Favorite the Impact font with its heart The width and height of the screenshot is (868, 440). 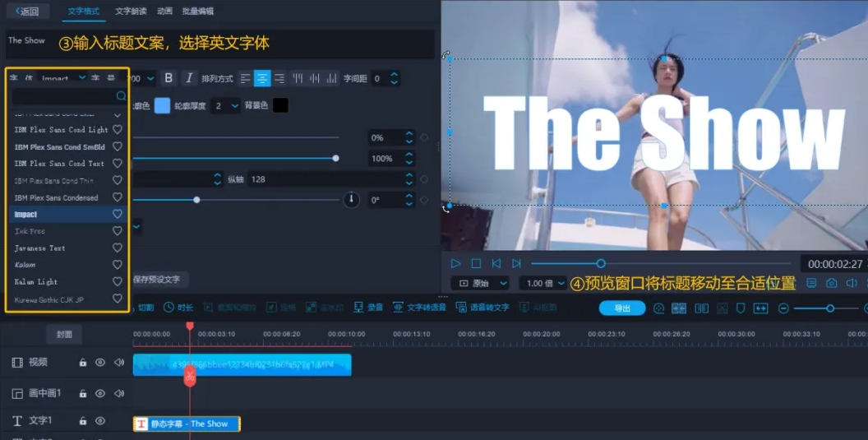(118, 214)
